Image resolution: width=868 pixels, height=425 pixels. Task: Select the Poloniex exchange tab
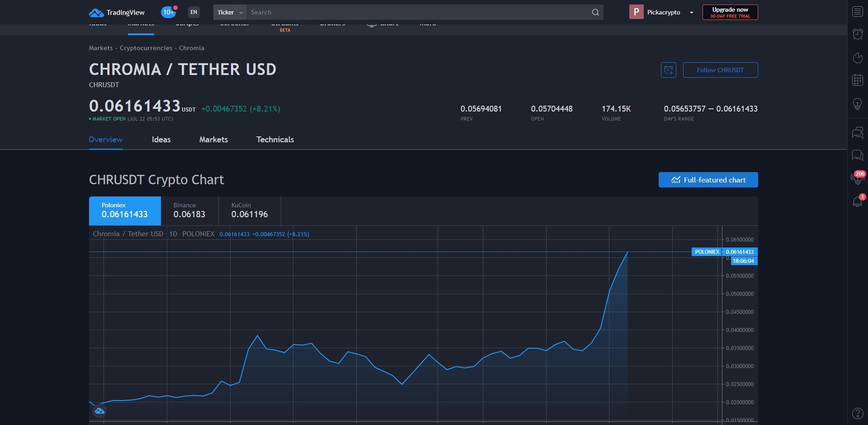[125, 210]
